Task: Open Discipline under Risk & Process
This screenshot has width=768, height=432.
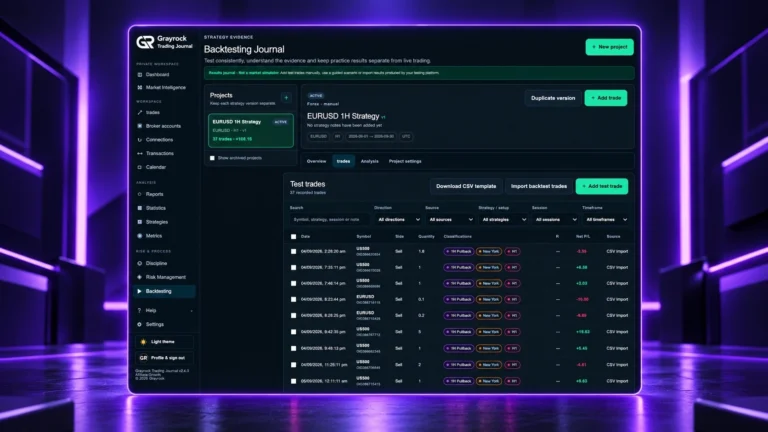Action: [x=156, y=263]
